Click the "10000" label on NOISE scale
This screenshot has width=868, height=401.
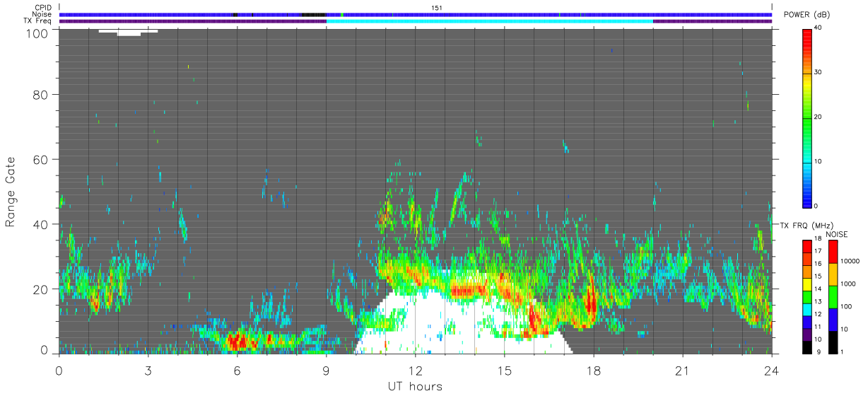[x=850, y=261]
